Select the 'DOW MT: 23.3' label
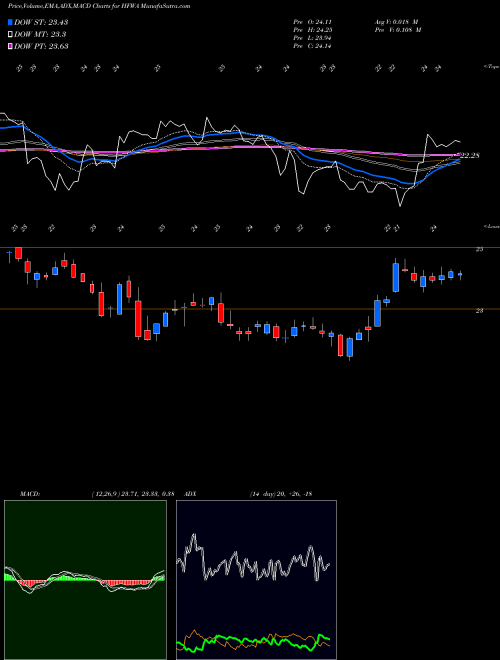The image size is (500, 660). pos(40,34)
